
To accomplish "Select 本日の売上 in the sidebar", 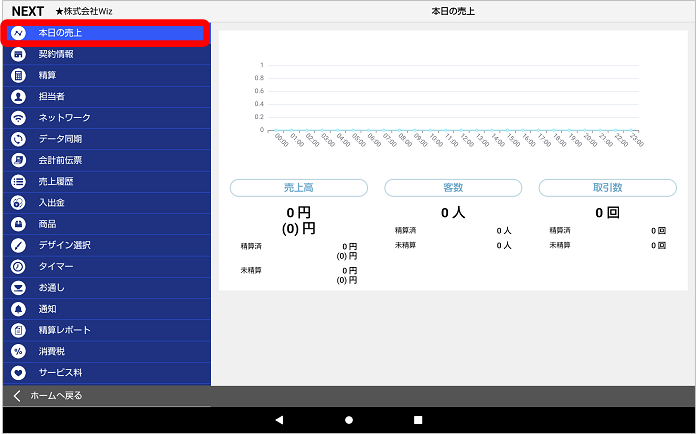I will pyautogui.click(x=60, y=33).
